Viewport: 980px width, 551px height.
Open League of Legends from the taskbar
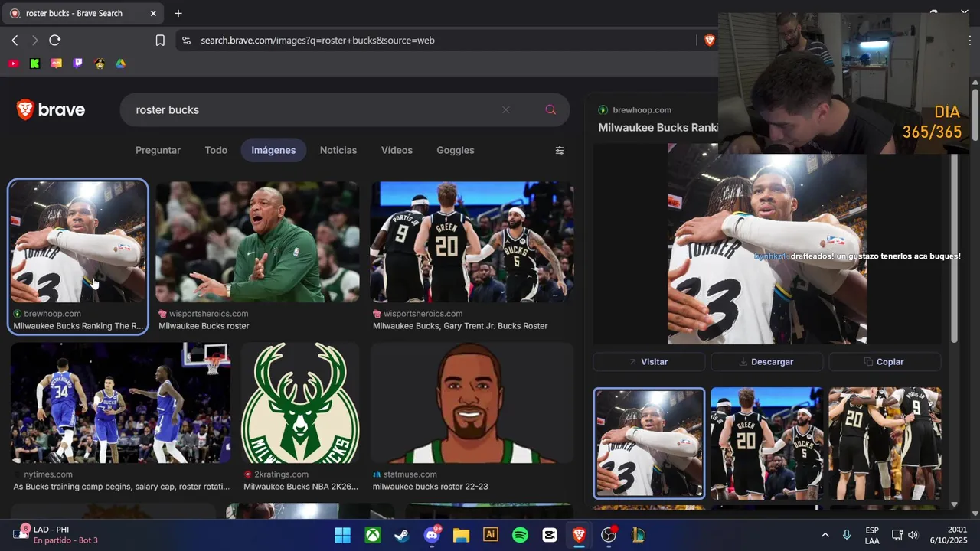(x=638, y=535)
